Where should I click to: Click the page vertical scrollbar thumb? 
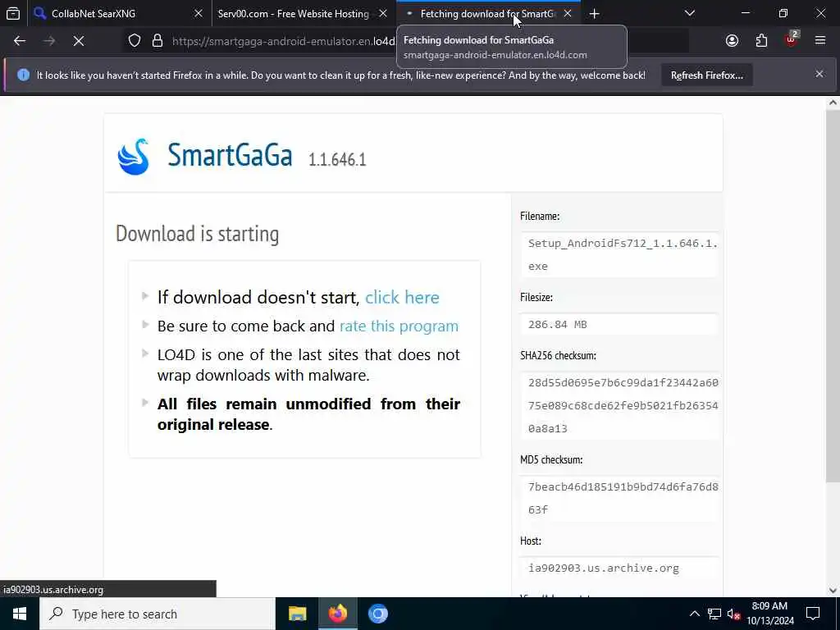click(833, 295)
